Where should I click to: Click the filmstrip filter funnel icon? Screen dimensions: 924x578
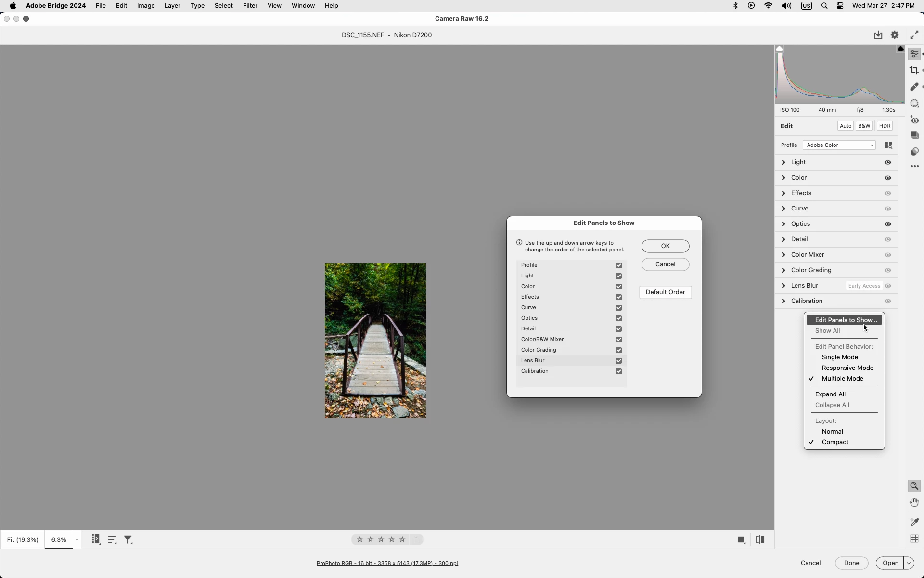point(128,539)
